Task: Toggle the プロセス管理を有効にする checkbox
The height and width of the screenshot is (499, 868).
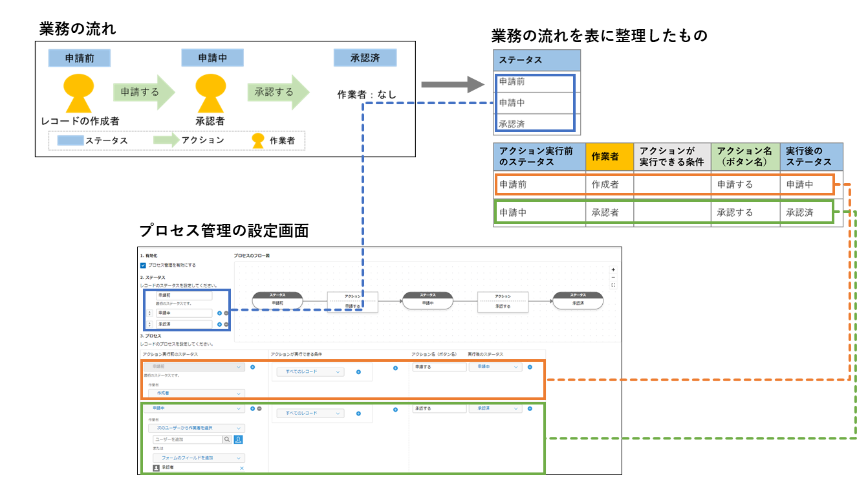Action: tap(143, 265)
